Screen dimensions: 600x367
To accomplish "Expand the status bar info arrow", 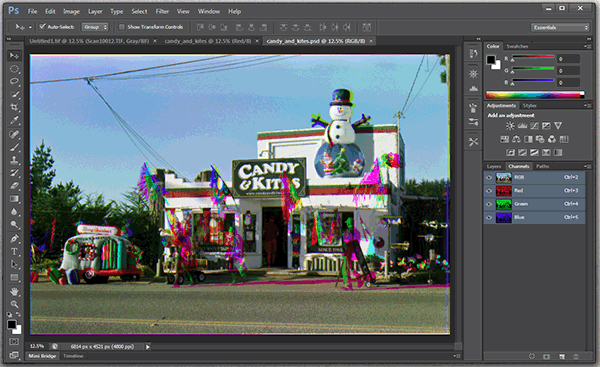I will coord(148,347).
